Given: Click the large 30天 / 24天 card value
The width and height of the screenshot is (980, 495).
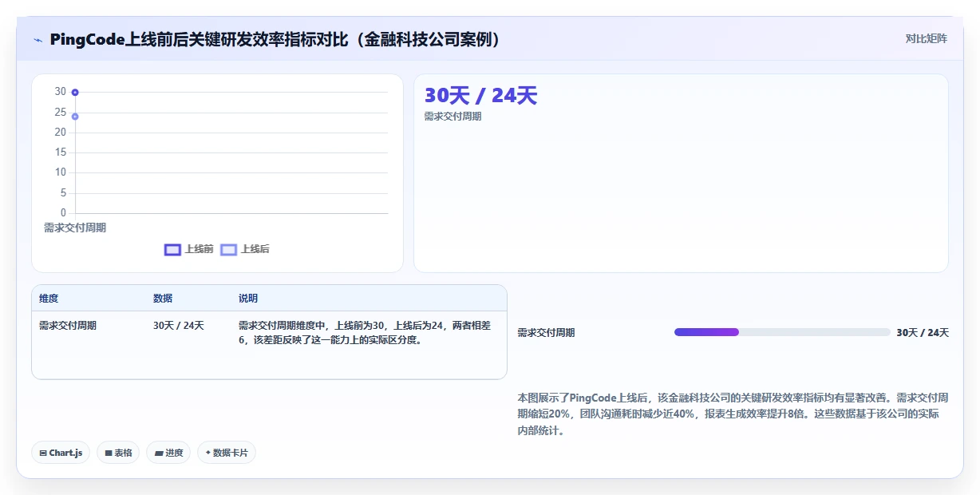Looking at the screenshot, I should tap(480, 96).
